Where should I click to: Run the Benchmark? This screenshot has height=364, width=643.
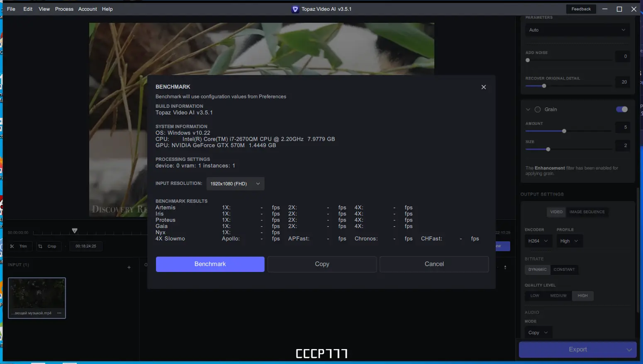210,264
